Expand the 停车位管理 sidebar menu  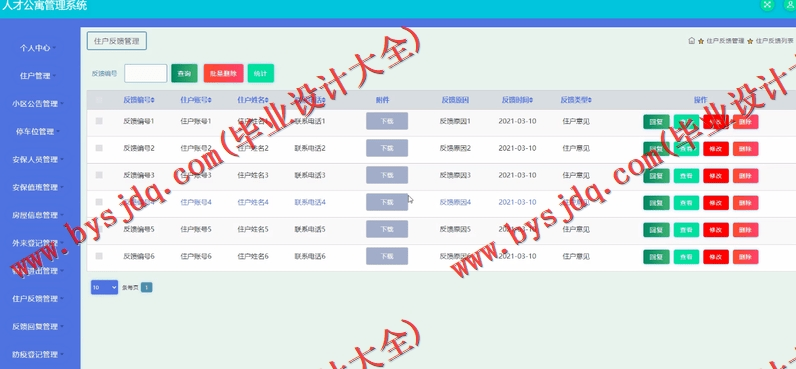point(38,131)
